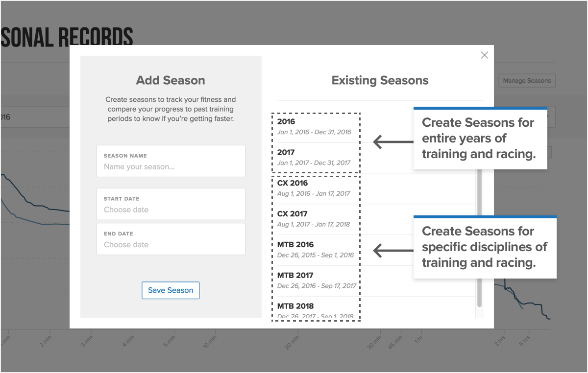Image resolution: width=588 pixels, height=373 pixels.
Task: Select the 2017 season entry
Action: pyautogui.click(x=376, y=158)
